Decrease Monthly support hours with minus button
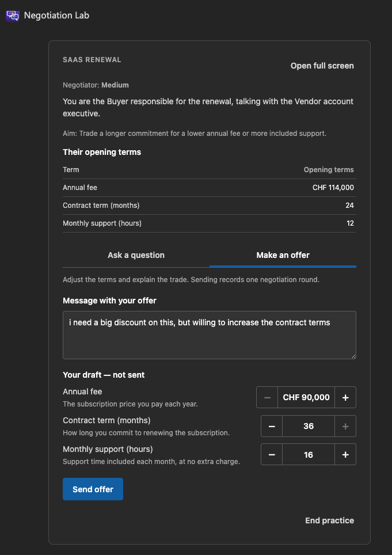Image resolution: width=392 pixels, height=555 pixels. click(272, 454)
